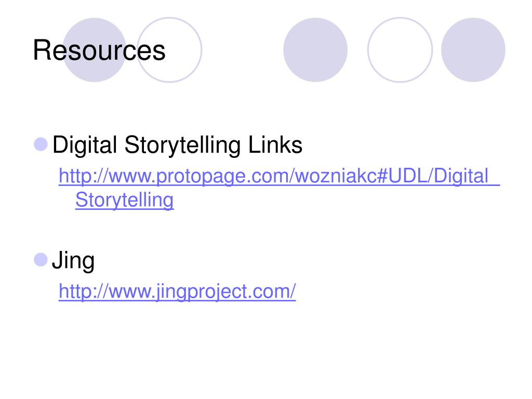Viewport: 532px width, 399px height.
Task: Click the word 'Storytelling' in the bullet heading
Action: tap(182, 145)
